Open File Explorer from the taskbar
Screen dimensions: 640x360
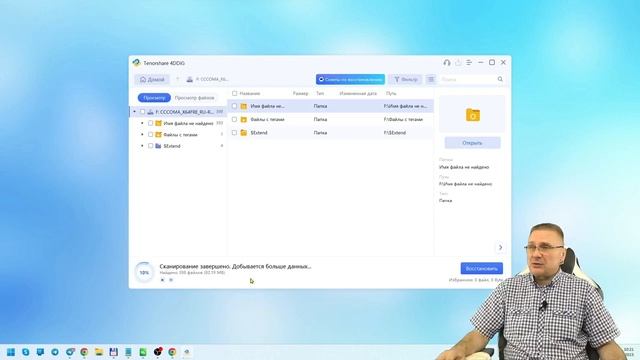tap(99, 352)
